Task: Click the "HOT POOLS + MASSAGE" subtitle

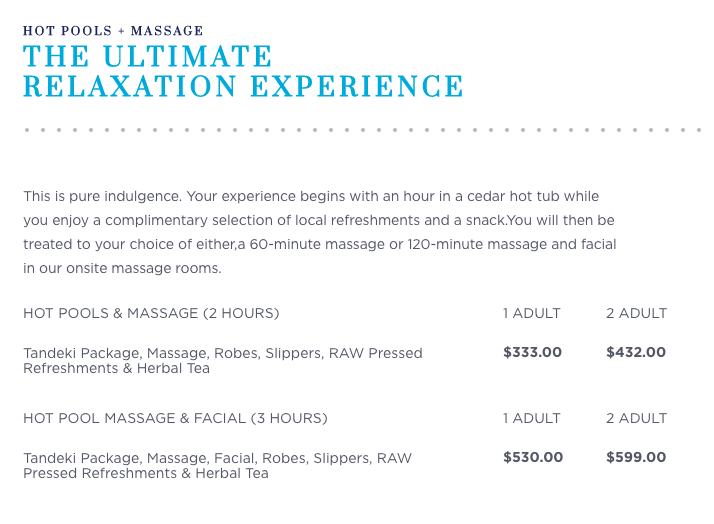Action: [113, 31]
